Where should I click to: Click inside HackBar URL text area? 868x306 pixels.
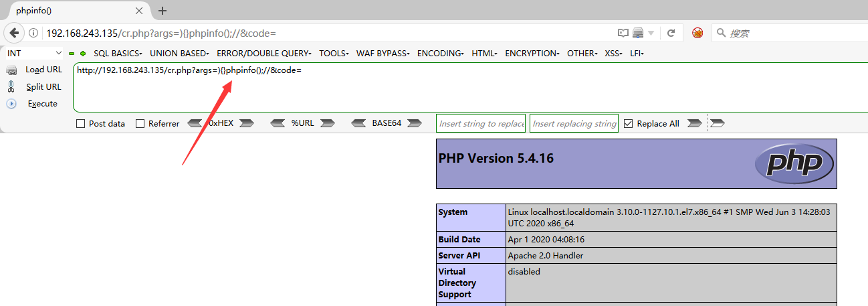click(470, 87)
